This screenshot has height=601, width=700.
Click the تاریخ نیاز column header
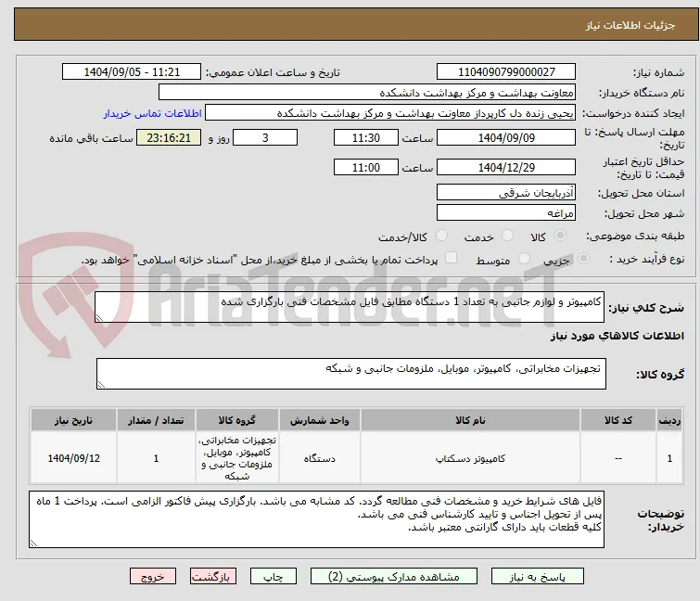point(73,420)
